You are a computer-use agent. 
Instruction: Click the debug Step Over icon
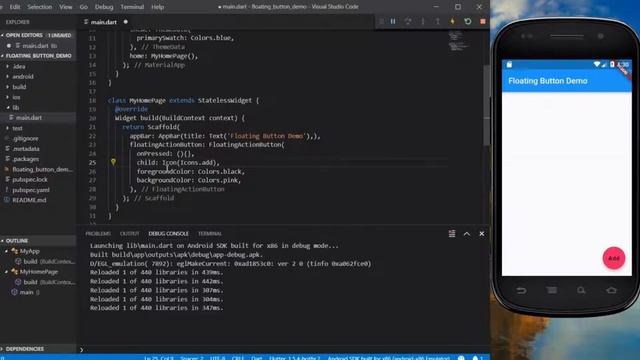[x=408, y=21]
